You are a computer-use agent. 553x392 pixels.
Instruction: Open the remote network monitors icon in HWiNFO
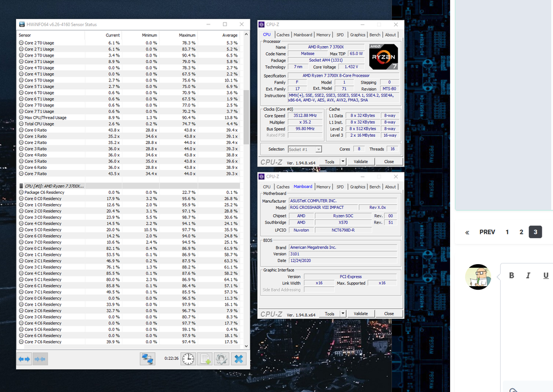(x=147, y=359)
